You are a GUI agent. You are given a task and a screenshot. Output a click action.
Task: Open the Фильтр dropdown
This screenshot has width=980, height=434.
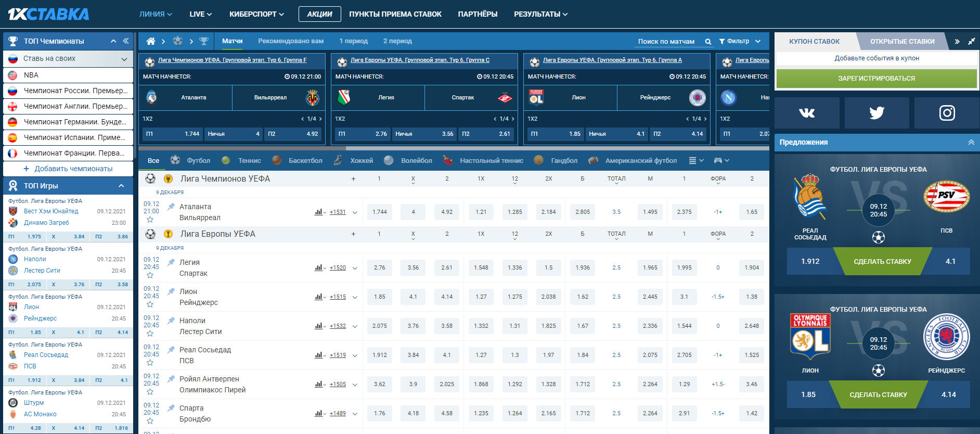point(740,41)
